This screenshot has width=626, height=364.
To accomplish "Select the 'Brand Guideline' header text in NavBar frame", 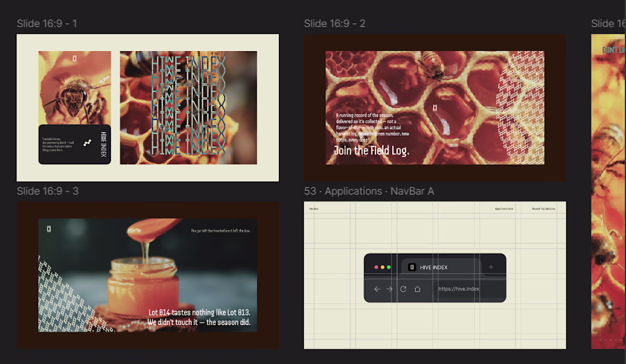I will point(543,209).
